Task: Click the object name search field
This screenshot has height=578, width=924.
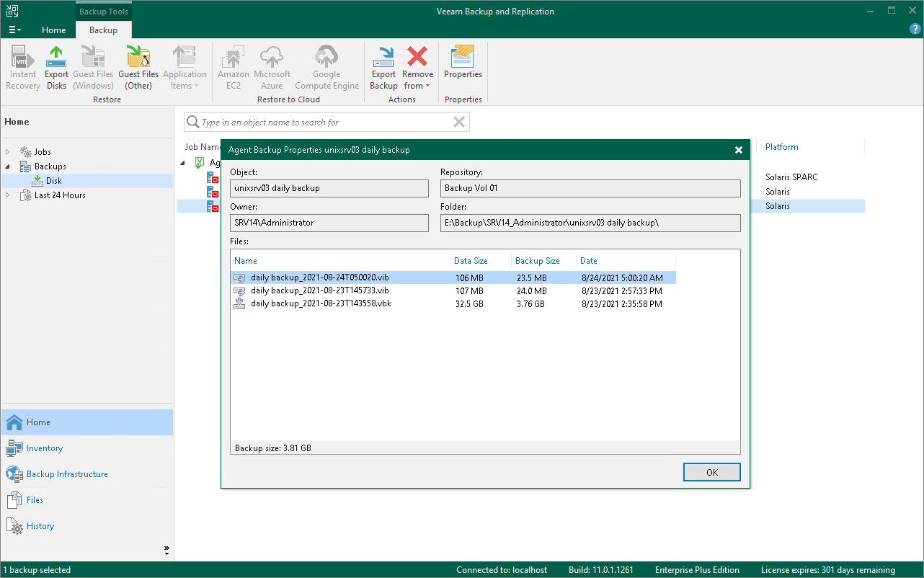Action: pos(324,123)
